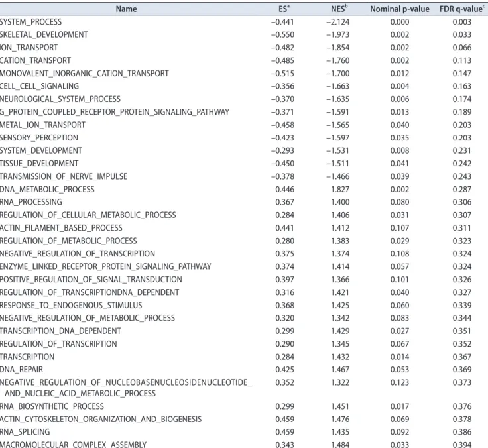The height and width of the screenshot is (448, 488).
Task: Click nominal p-value 0.080
Action: point(400,202)
